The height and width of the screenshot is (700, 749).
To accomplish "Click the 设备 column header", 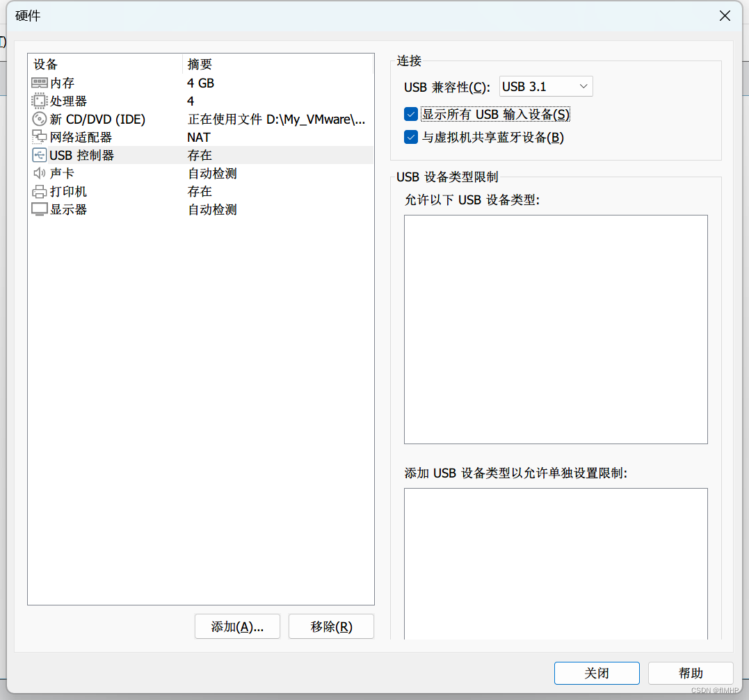I will [104, 65].
